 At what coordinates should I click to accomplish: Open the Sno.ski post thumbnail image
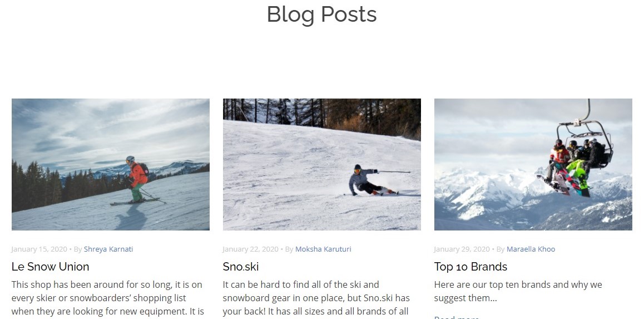click(x=321, y=164)
